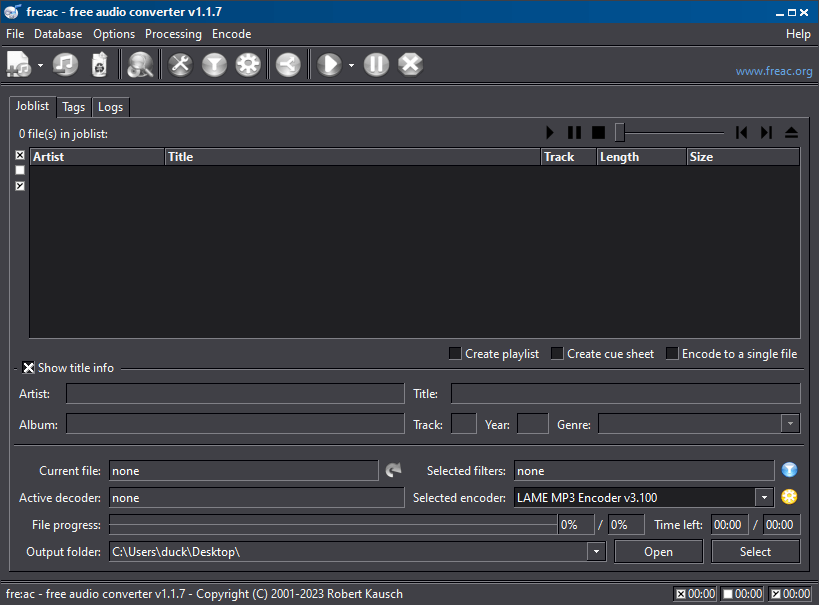
Task: Enable the Create cue sheet checkbox
Action: click(557, 353)
